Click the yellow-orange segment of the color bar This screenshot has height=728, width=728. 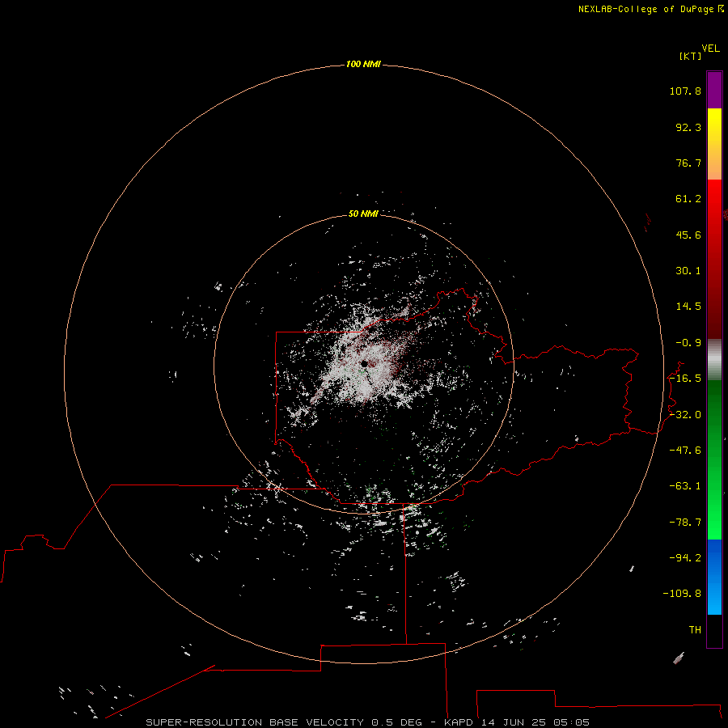point(714,144)
